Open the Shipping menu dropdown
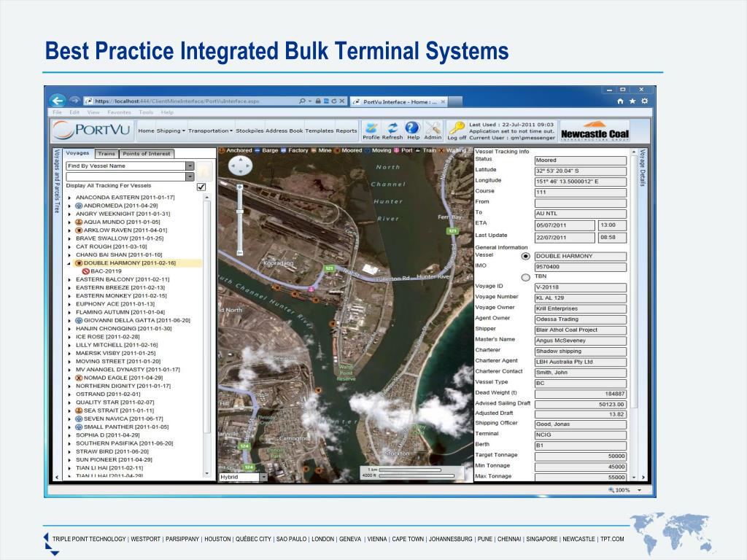Image resolution: width=747 pixels, height=560 pixels. point(171,131)
